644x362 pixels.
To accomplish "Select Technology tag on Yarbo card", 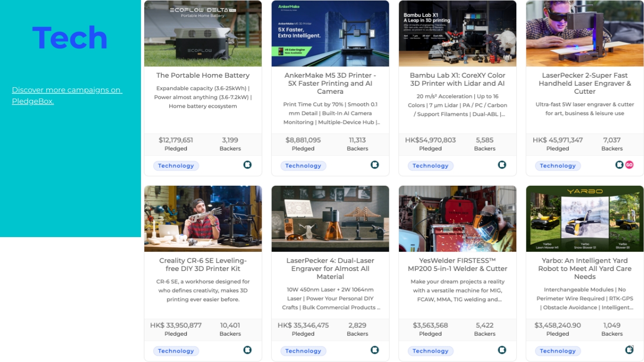I will pos(558,351).
